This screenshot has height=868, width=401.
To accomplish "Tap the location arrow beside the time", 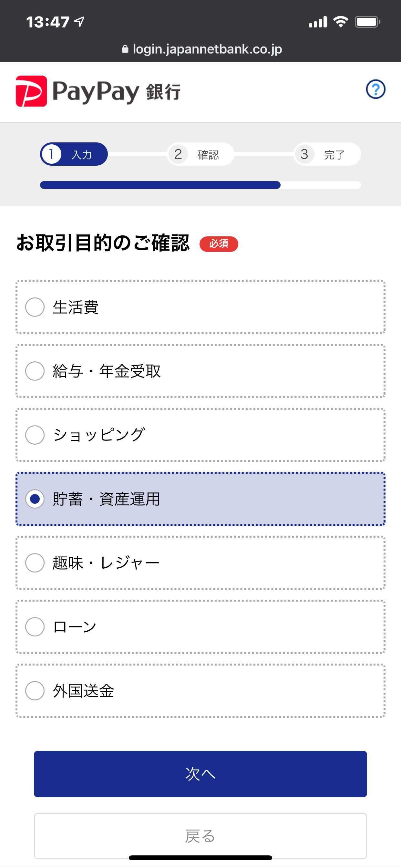I will click(x=79, y=22).
